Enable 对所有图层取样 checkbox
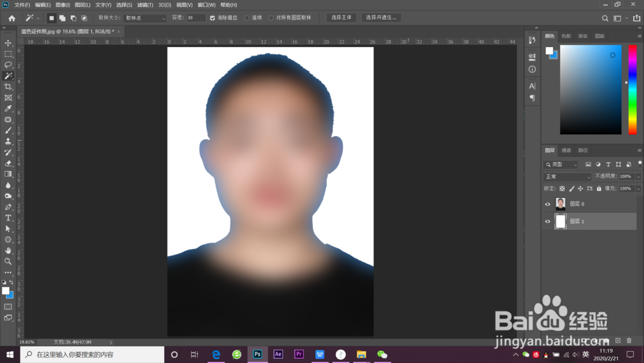 [x=271, y=18]
